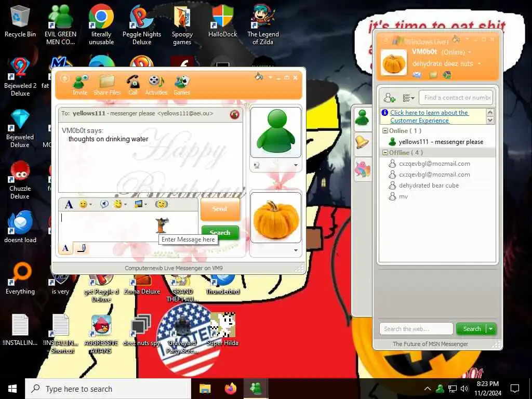Click contact's green buddy display picture

[275, 131]
